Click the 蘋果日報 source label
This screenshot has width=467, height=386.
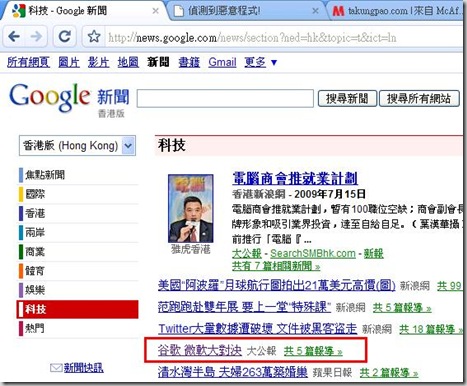click(332, 372)
